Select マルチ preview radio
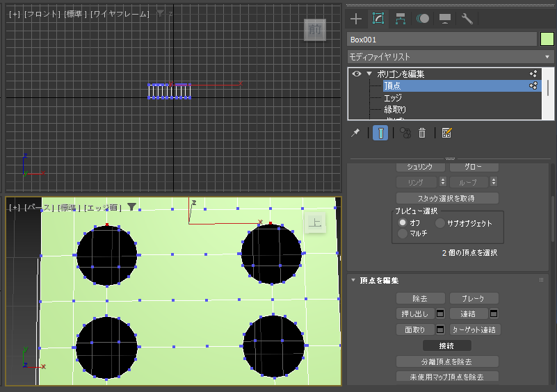557x392 pixels. pyautogui.click(x=403, y=234)
